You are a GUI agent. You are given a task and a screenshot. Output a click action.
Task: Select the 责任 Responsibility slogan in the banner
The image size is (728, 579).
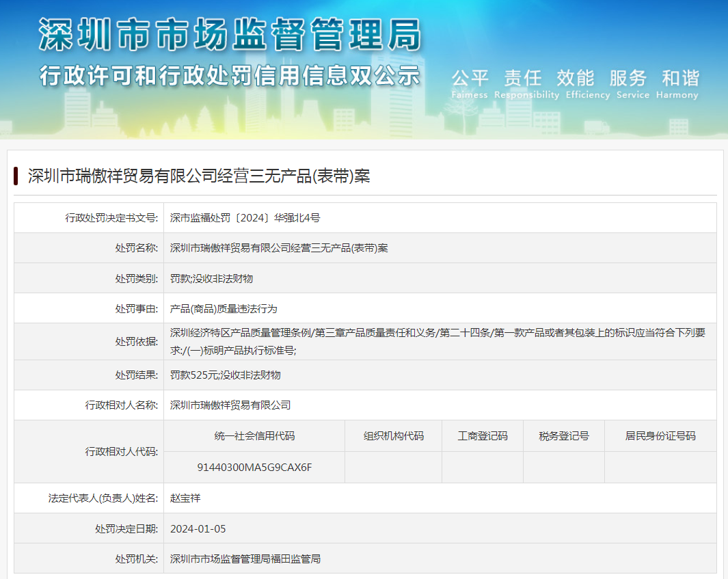(526, 84)
